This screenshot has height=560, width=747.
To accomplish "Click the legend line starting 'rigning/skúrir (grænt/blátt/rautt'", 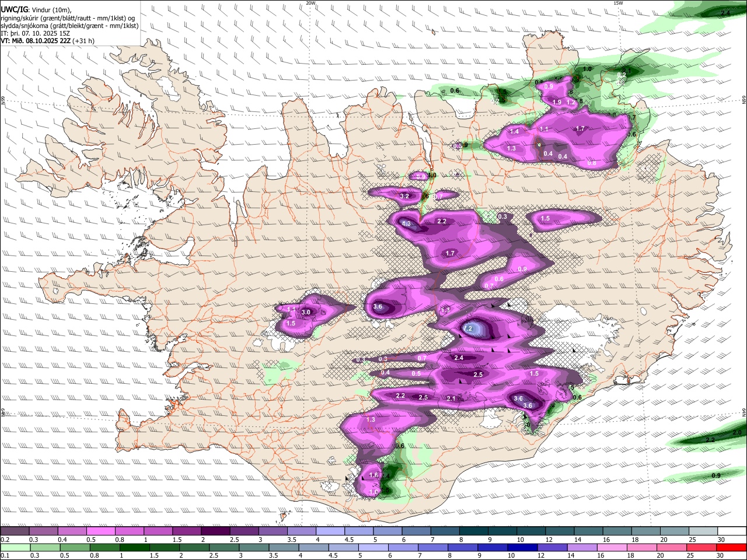I will [x=69, y=17].
